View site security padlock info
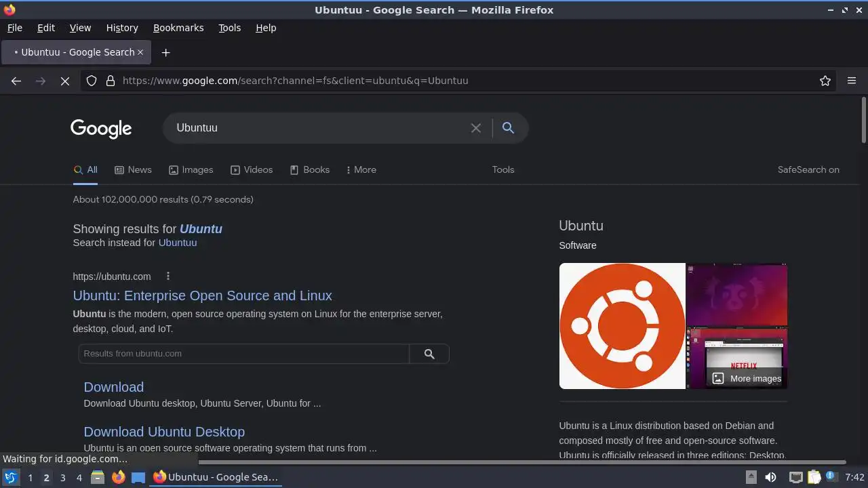868x488 pixels. click(111, 81)
